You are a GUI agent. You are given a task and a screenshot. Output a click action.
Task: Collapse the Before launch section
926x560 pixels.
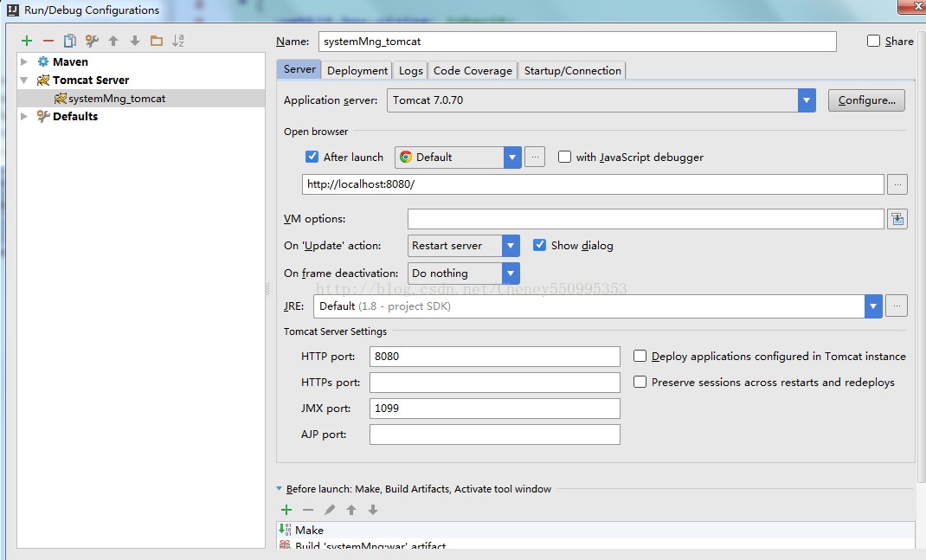(280, 488)
